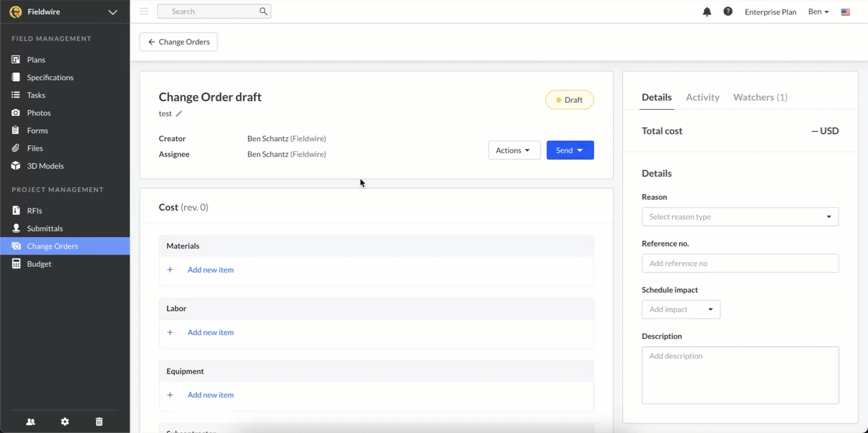The image size is (868, 433).
Task: Click the US flag language icon
Action: click(846, 12)
